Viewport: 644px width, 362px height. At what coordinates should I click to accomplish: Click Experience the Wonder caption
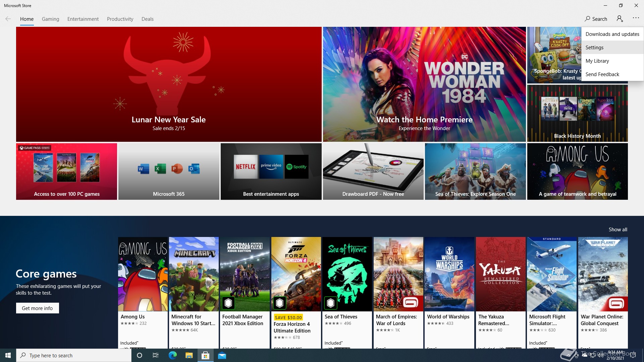(424, 128)
